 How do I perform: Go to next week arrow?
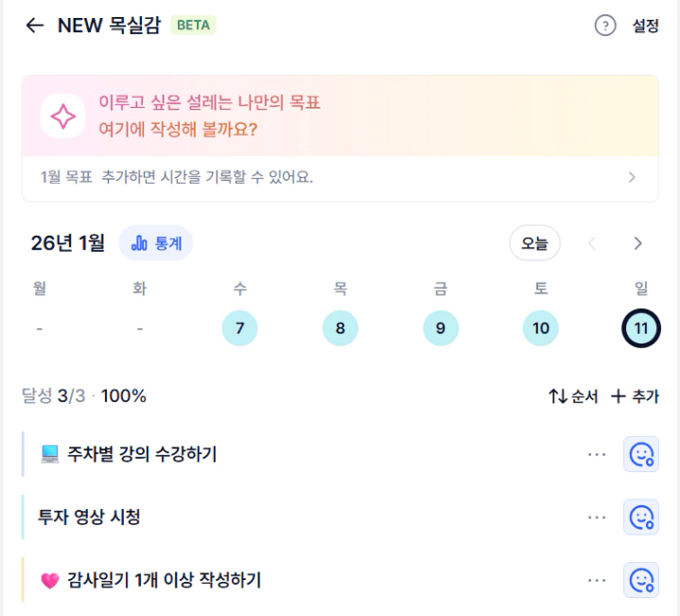[x=637, y=243]
